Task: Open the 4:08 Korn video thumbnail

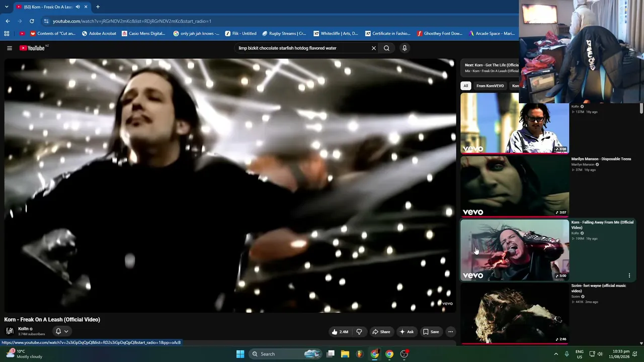Action: (515, 123)
